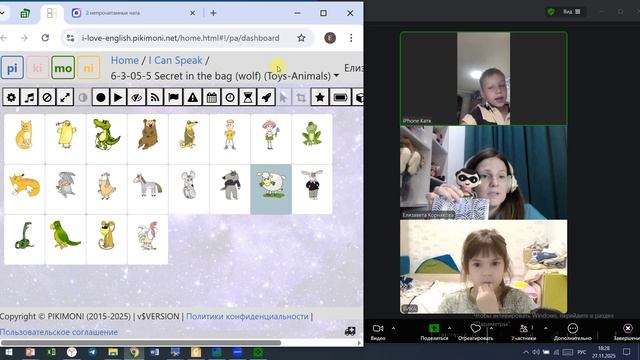Pick the green frog card
640x360 pixels.
coord(312,139)
